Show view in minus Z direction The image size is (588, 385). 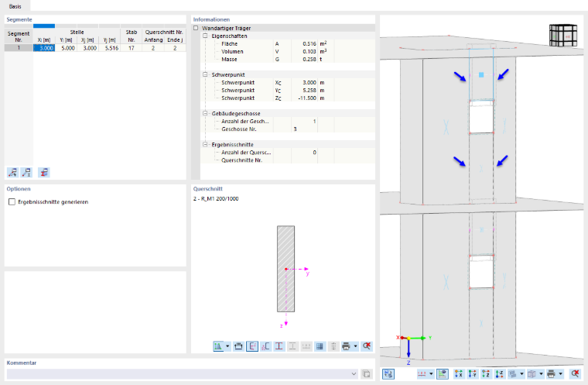tap(499, 373)
